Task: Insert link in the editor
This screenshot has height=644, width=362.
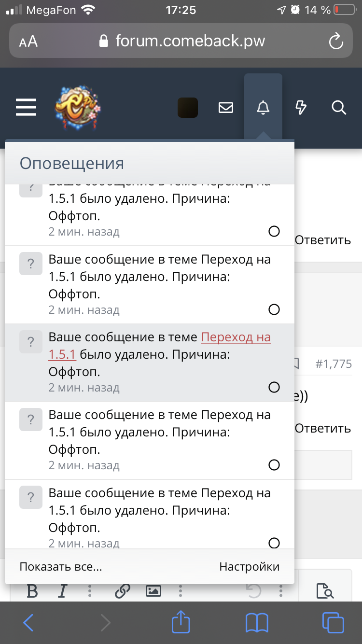Action: click(x=123, y=590)
